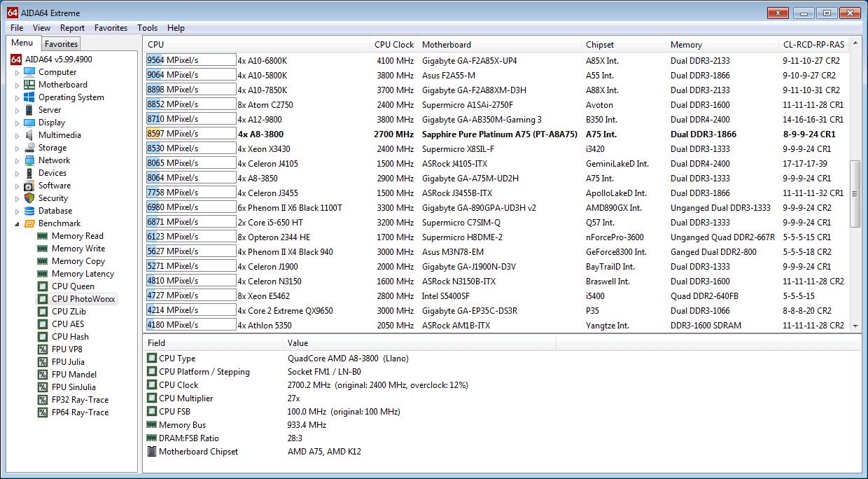The image size is (868, 479).
Task: Select the 8x Xeon E5462 result row
Action: pos(496,296)
